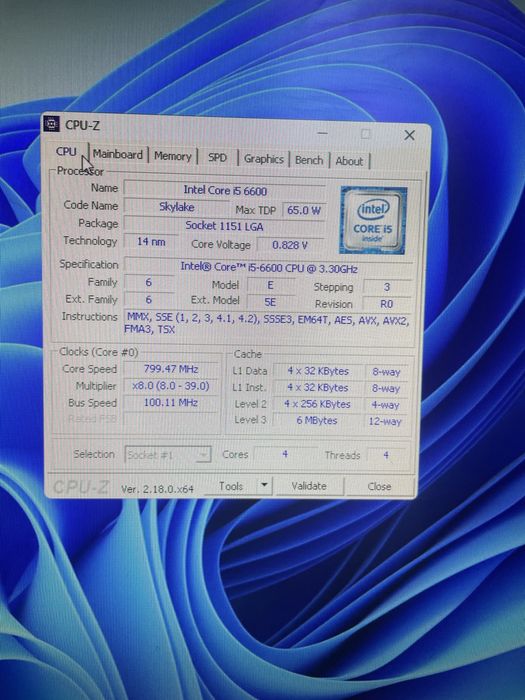The image size is (525, 700).
Task: Click the Name field Intel Core i5 6600
Action: tap(225, 191)
